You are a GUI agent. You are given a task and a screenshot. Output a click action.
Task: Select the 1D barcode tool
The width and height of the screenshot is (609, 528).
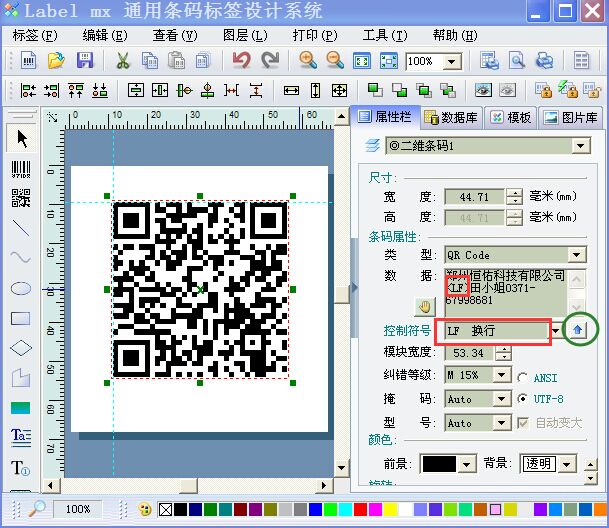point(21,169)
